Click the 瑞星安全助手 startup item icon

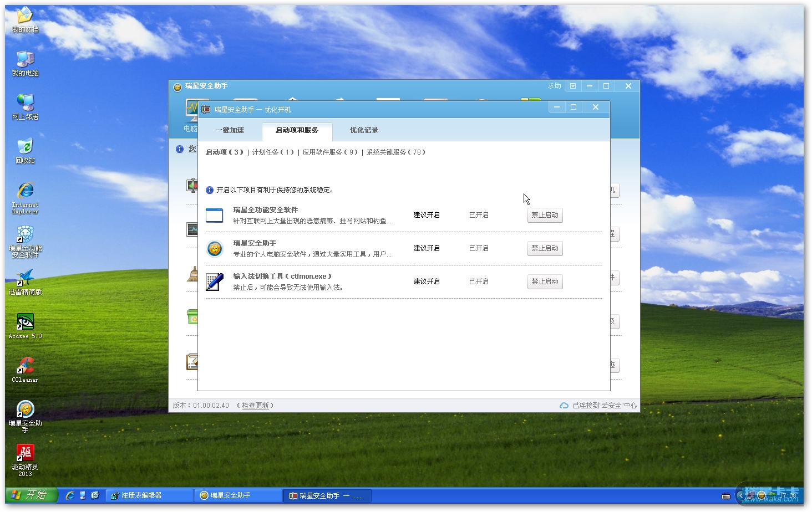click(x=215, y=248)
